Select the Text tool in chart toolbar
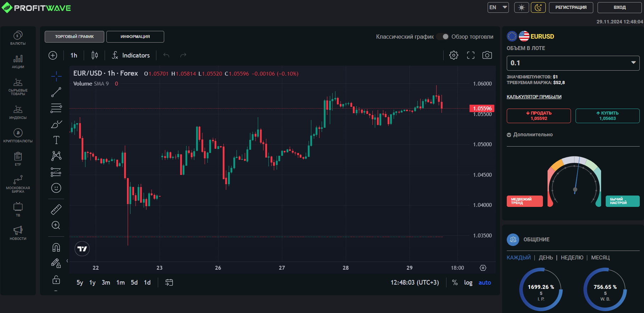This screenshot has width=644, height=313. pos(56,140)
